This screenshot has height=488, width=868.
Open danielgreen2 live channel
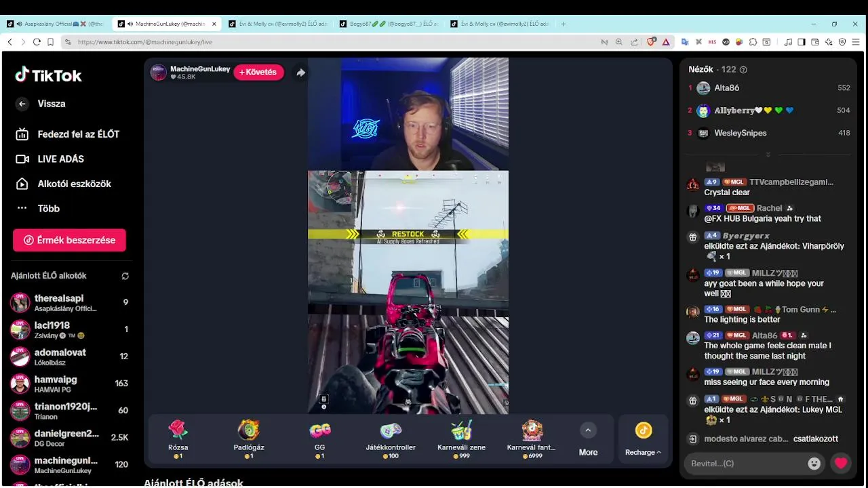point(69,438)
